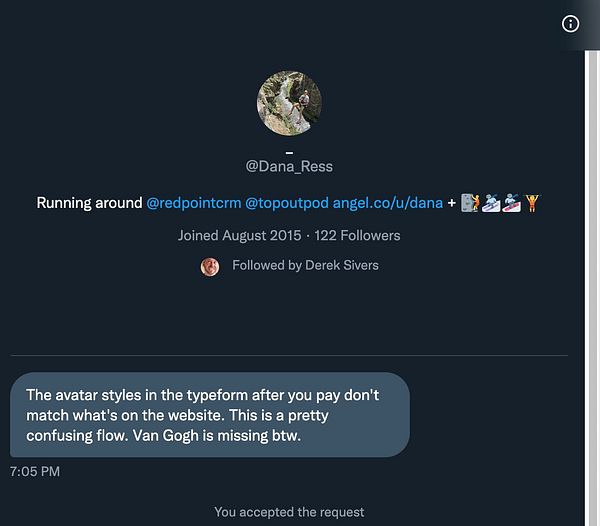Click the sneaker emoji in bio
The height and width of the screenshot is (526, 600).
[490, 203]
